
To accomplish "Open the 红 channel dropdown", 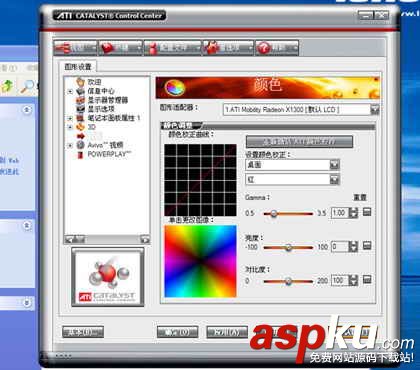I will [x=334, y=179].
